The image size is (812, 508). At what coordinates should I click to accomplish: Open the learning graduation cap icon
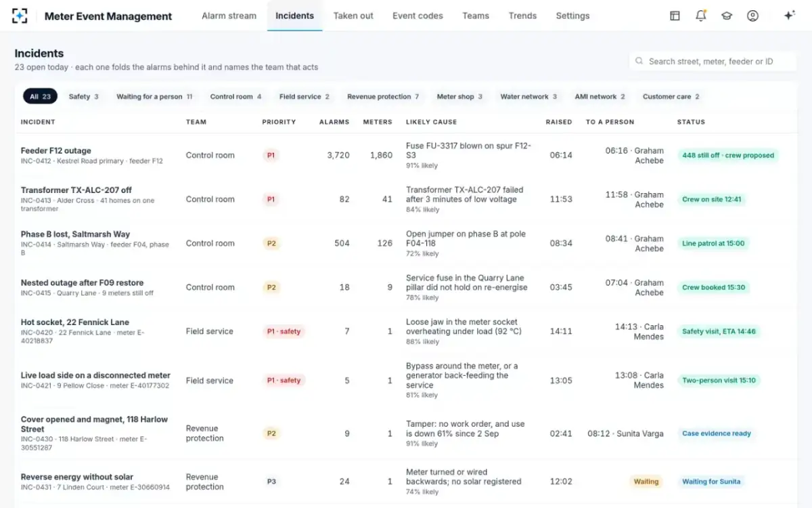point(727,16)
